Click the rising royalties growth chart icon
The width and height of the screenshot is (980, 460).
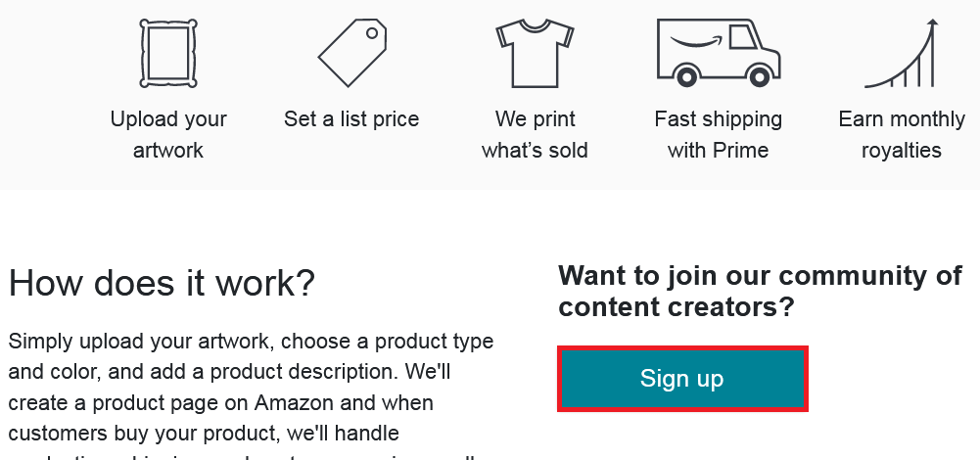(x=902, y=53)
